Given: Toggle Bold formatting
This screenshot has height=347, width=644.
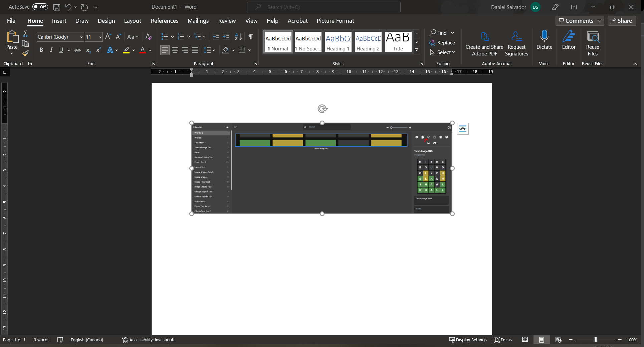Looking at the screenshot, I should click(x=41, y=50).
